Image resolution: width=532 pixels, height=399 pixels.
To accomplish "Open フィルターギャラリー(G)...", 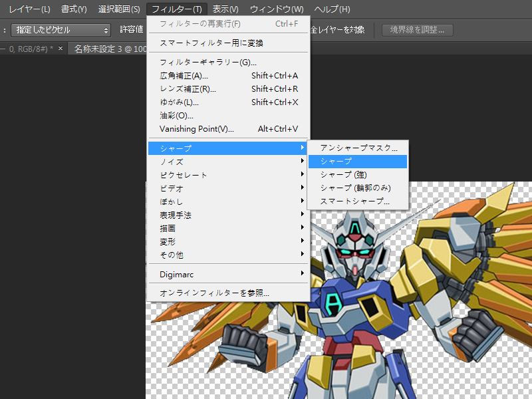I will point(228,63).
